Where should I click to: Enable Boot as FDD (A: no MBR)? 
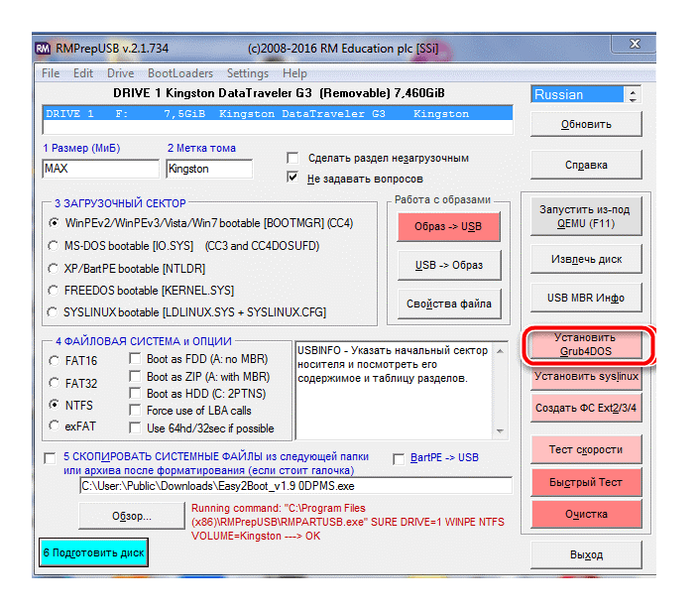point(135,359)
